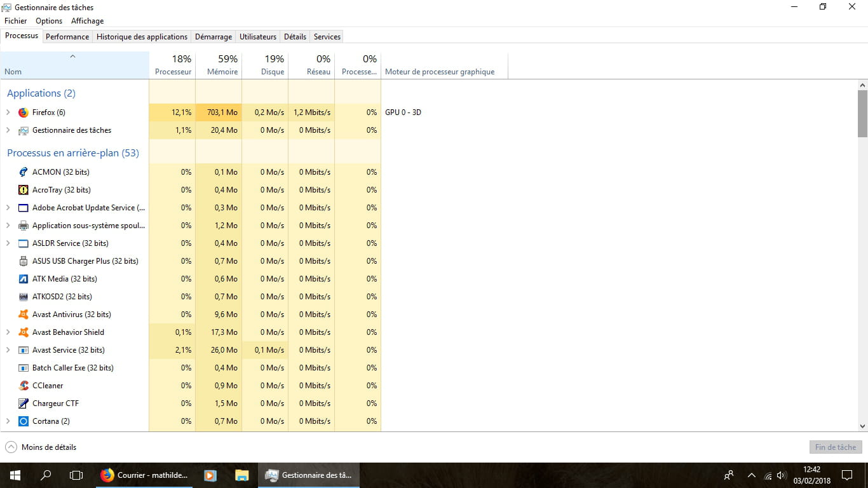Expand Application sous-système spouleur row

8,226
